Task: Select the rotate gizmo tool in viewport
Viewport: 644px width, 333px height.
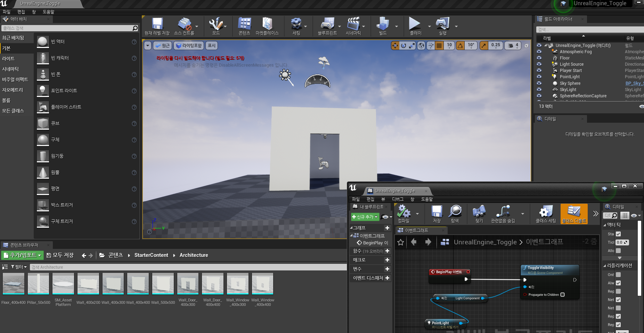Action: pyautogui.click(x=403, y=46)
